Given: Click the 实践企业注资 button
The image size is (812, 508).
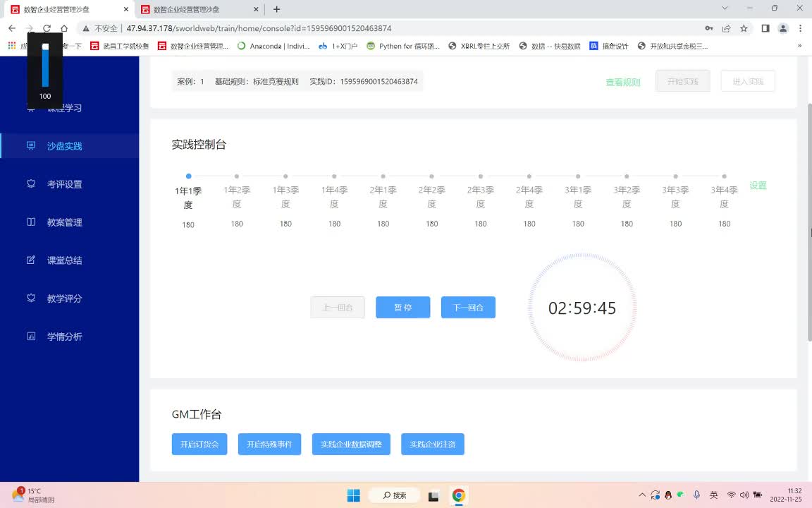Looking at the screenshot, I should pyautogui.click(x=432, y=445).
